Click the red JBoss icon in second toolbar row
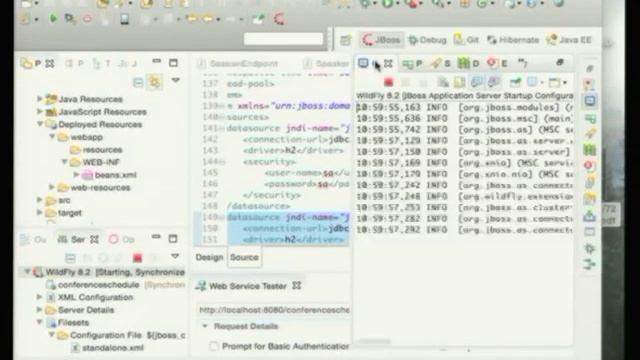The height and width of the screenshot is (360, 640). point(279,19)
